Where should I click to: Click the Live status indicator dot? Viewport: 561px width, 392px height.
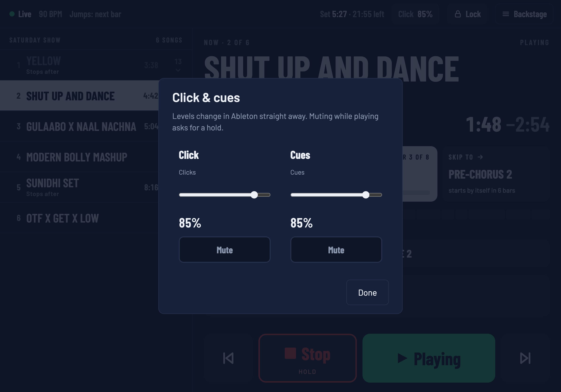12,14
